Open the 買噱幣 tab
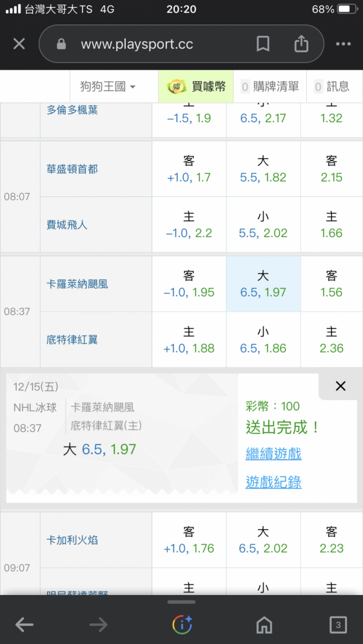 click(196, 86)
